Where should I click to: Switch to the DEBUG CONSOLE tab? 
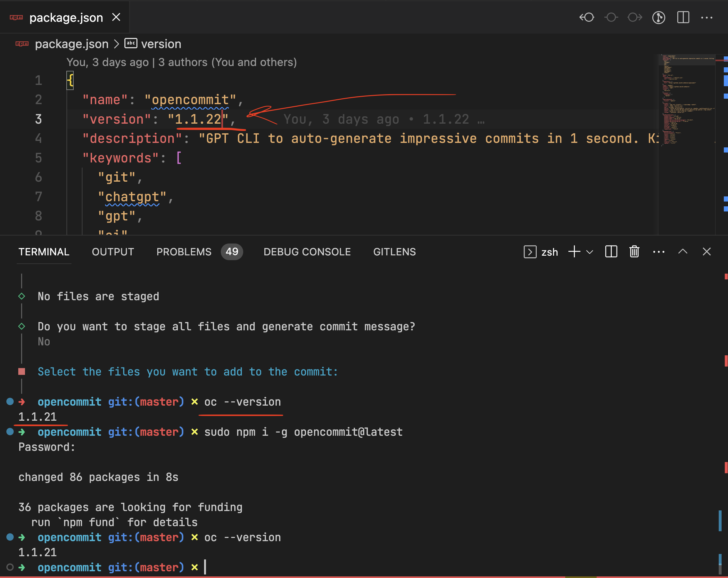[x=307, y=252]
